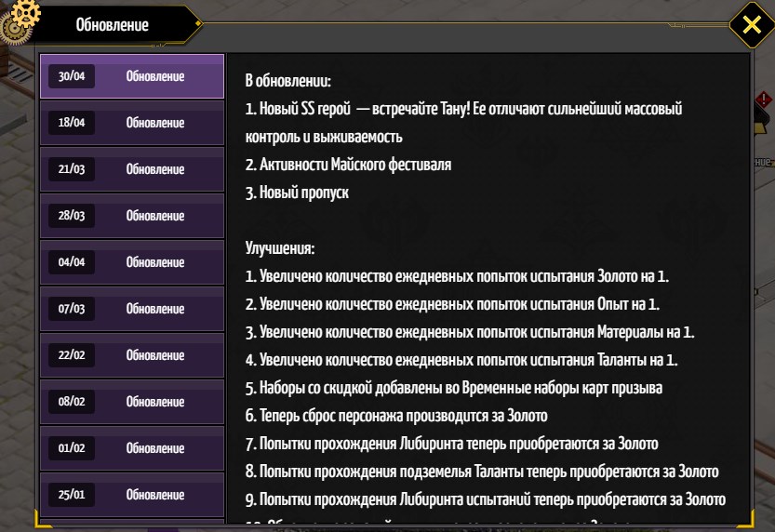Display the 08/02 update notes

[x=131, y=402]
